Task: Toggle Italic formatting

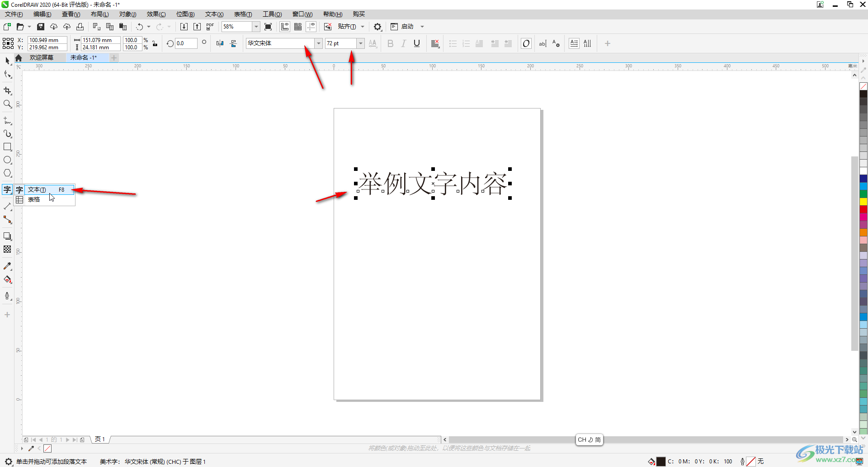Action: [x=404, y=43]
